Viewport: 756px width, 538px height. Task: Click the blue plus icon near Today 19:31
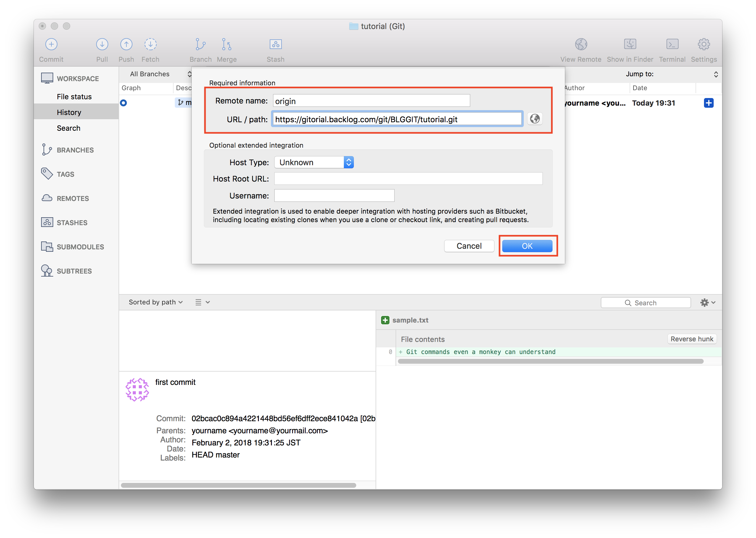click(x=709, y=103)
